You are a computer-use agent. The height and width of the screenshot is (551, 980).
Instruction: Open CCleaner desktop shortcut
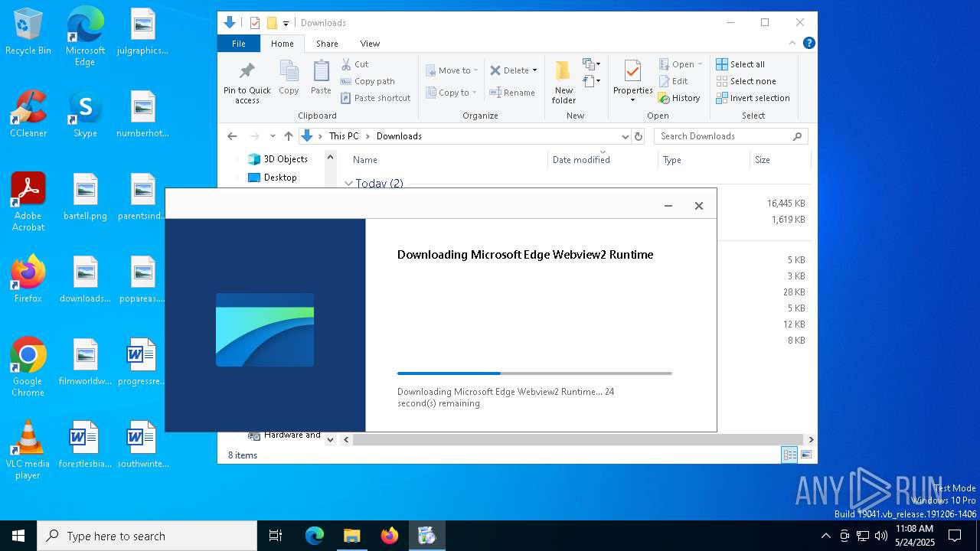point(28,115)
